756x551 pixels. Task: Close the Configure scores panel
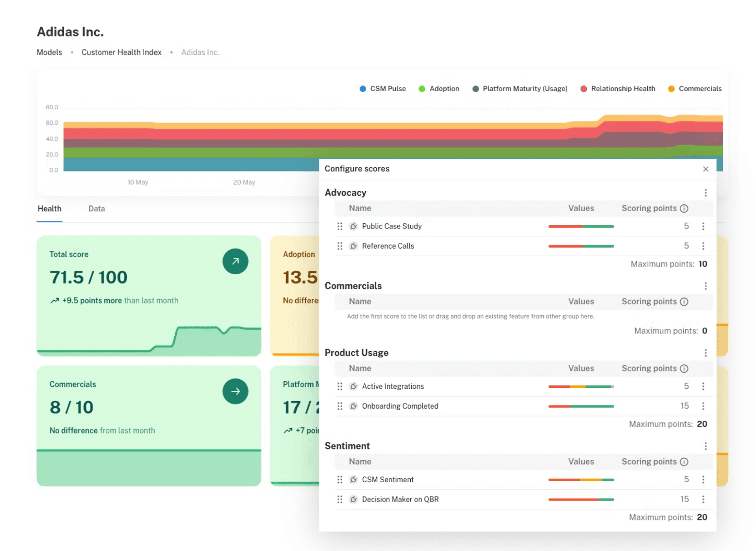706,168
